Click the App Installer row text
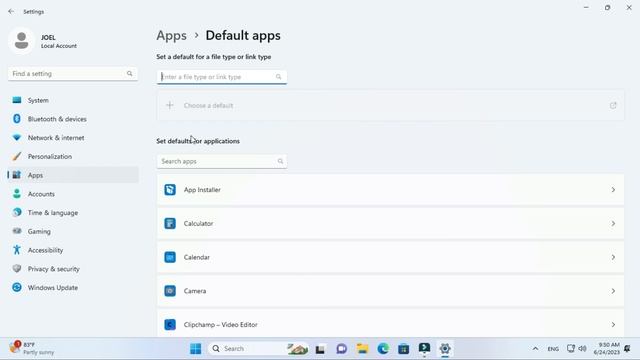This screenshot has width=640, height=360. (x=202, y=190)
